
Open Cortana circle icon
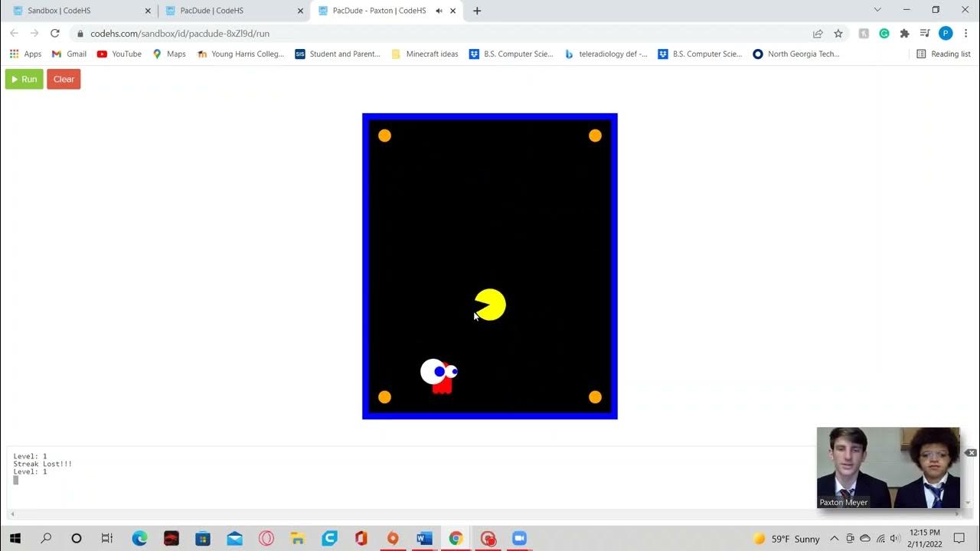[76, 538]
